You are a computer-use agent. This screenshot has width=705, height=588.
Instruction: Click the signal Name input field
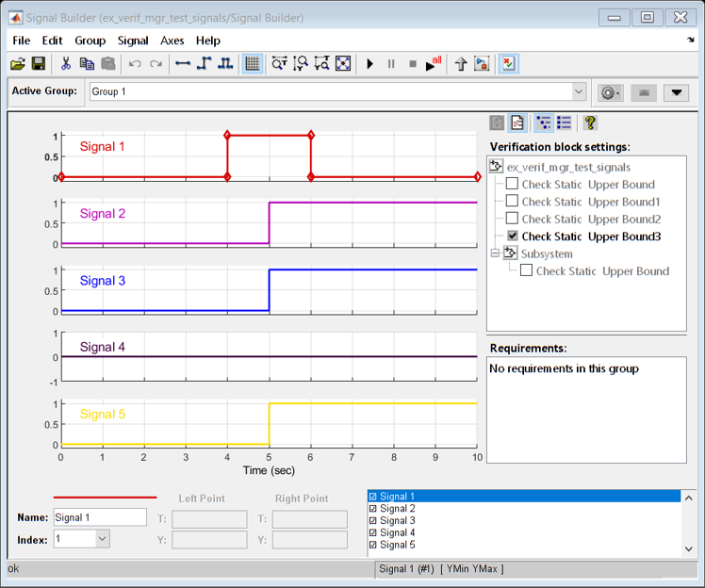100,517
